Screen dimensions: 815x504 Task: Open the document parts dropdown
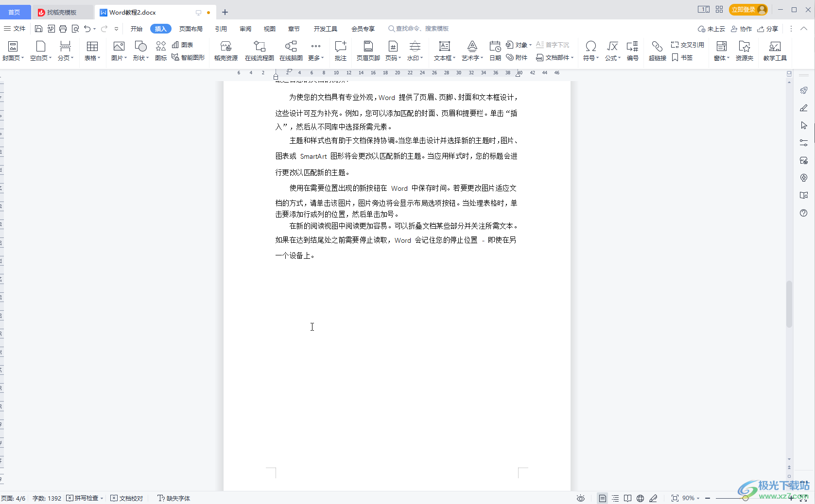pos(555,57)
